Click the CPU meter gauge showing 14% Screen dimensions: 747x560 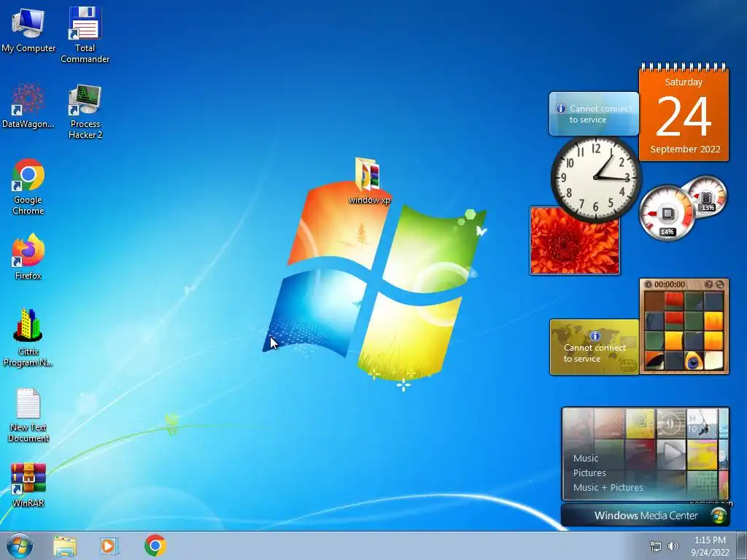[667, 214]
